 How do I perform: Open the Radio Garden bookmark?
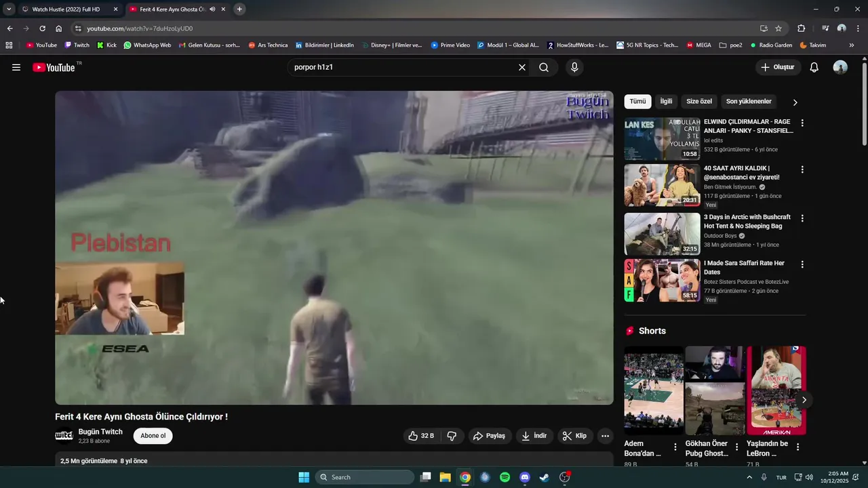770,45
